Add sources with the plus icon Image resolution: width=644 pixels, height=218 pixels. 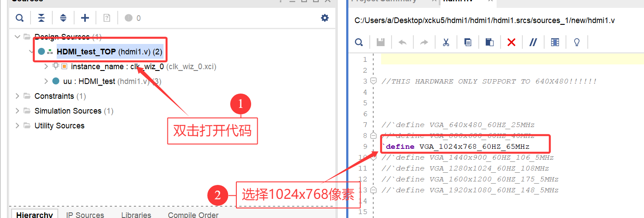point(85,18)
